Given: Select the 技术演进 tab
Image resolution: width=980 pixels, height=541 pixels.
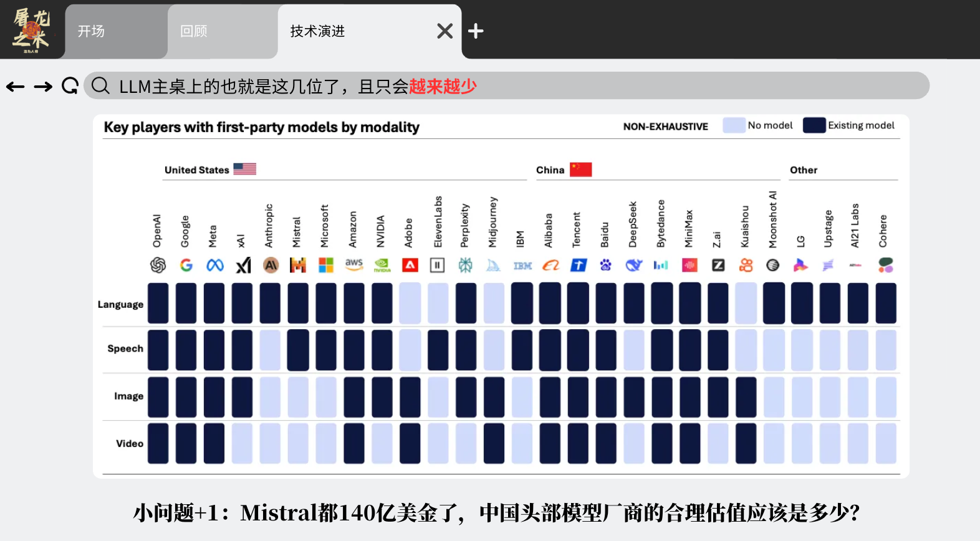Looking at the screenshot, I should 318,31.
